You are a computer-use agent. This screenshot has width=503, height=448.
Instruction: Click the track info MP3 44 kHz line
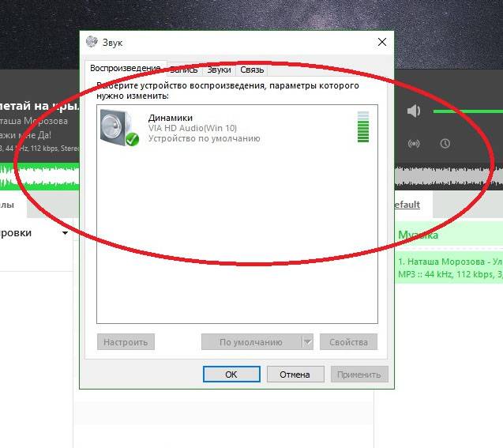(450, 274)
